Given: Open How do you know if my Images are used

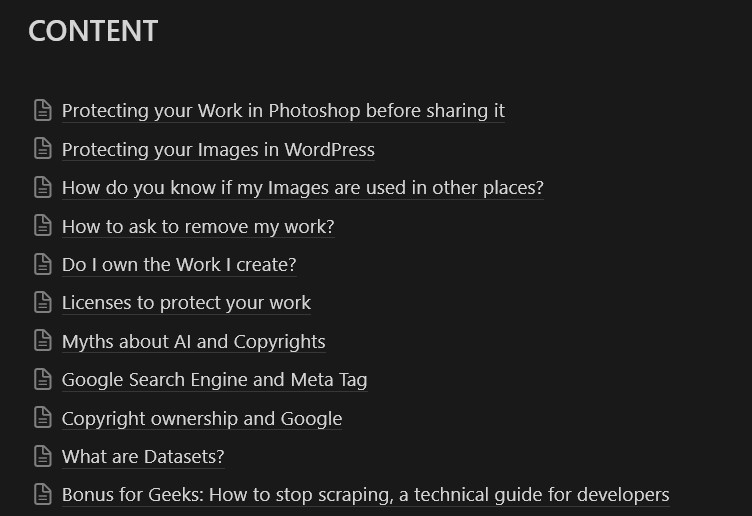Looking at the screenshot, I should click(302, 187).
